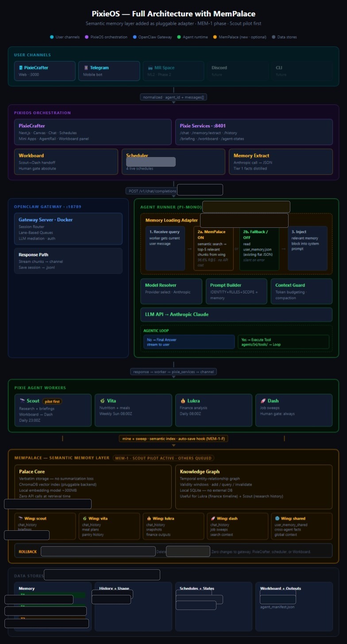The height and width of the screenshot is (644, 347).
Task: Click the 'pilot first' badge next to Scout
Action: [x=53, y=401]
